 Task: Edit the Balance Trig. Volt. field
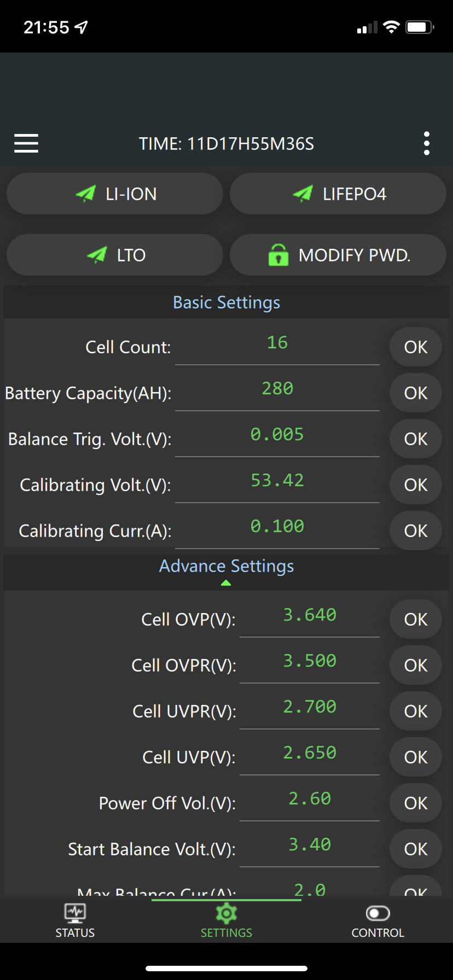pyautogui.click(x=277, y=435)
